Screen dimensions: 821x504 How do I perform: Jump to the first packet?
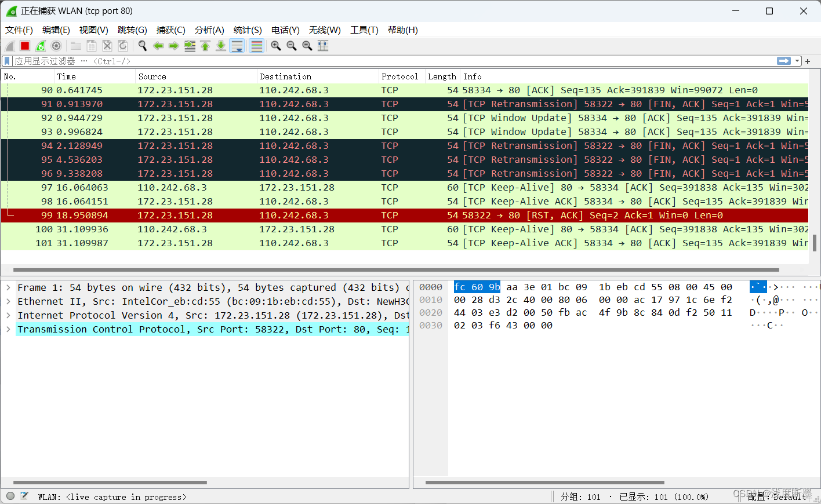pyautogui.click(x=205, y=46)
